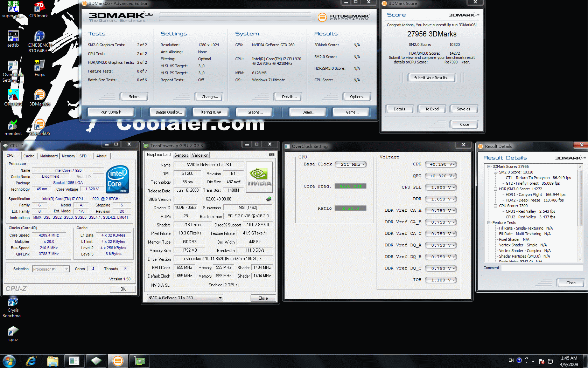Launch CINEBENCH R10 64Bit desktop icon
Image resolution: width=588 pixels, height=368 pixels.
coord(40,42)
